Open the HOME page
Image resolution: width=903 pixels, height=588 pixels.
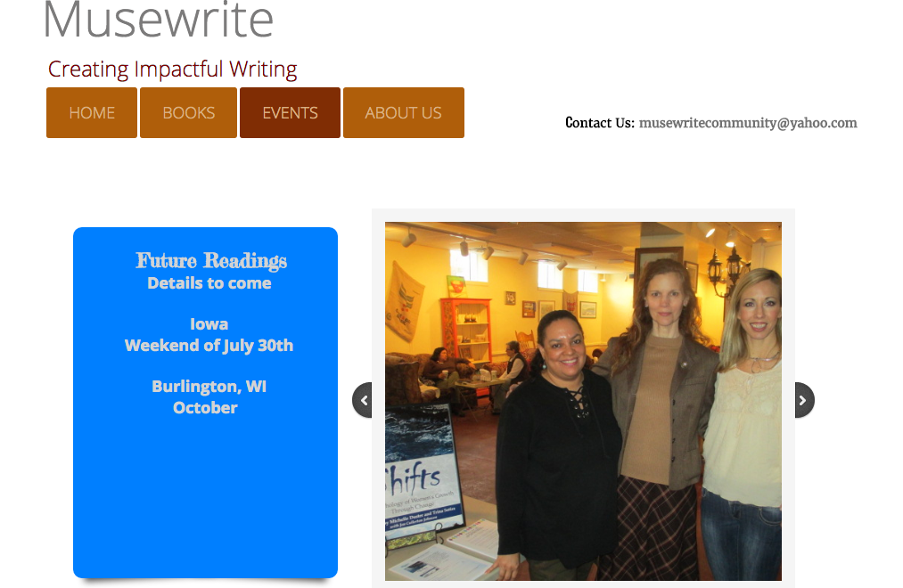[92, 113]
